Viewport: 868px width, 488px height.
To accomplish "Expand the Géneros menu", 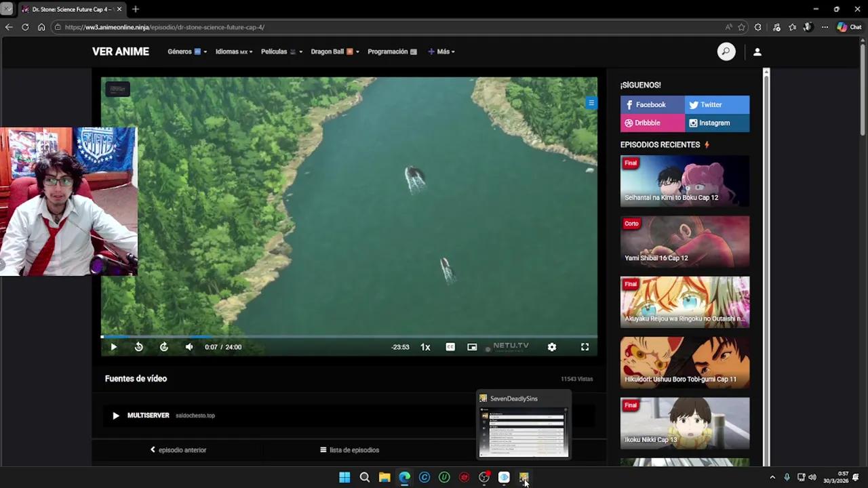I will coord(187,52).
